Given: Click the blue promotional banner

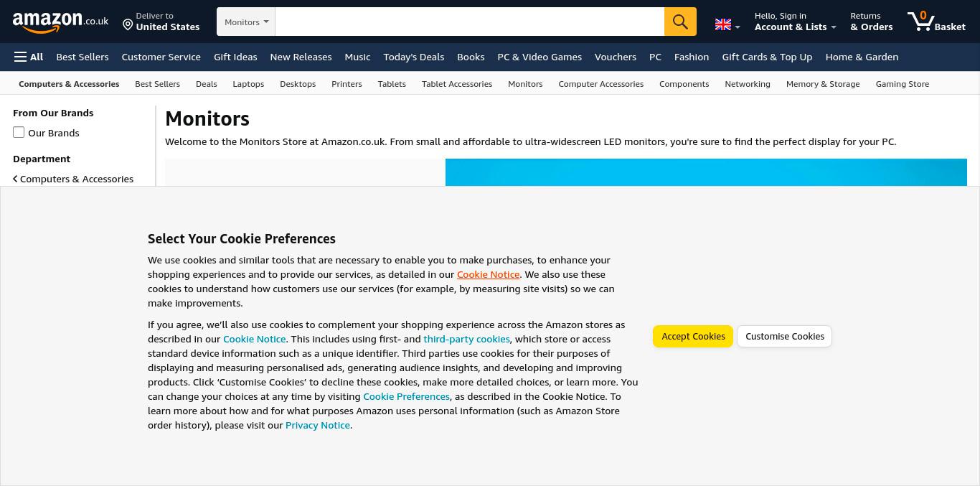Looking at the screenshot, I should [706, 172].
